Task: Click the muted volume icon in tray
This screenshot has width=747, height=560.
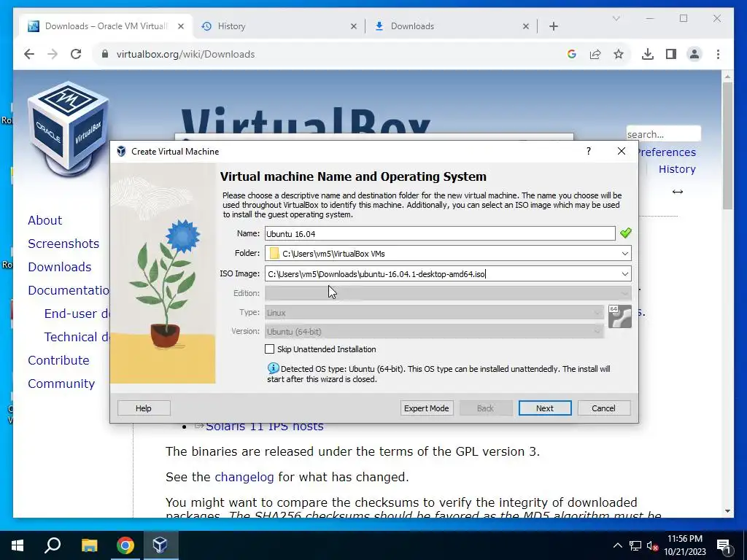Action: click(653, 545)
